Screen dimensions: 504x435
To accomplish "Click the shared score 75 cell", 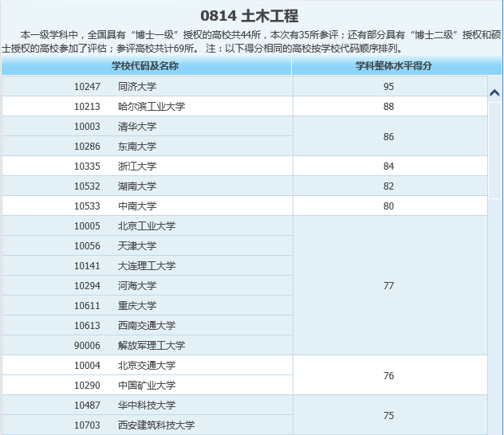I will (390, 415).
